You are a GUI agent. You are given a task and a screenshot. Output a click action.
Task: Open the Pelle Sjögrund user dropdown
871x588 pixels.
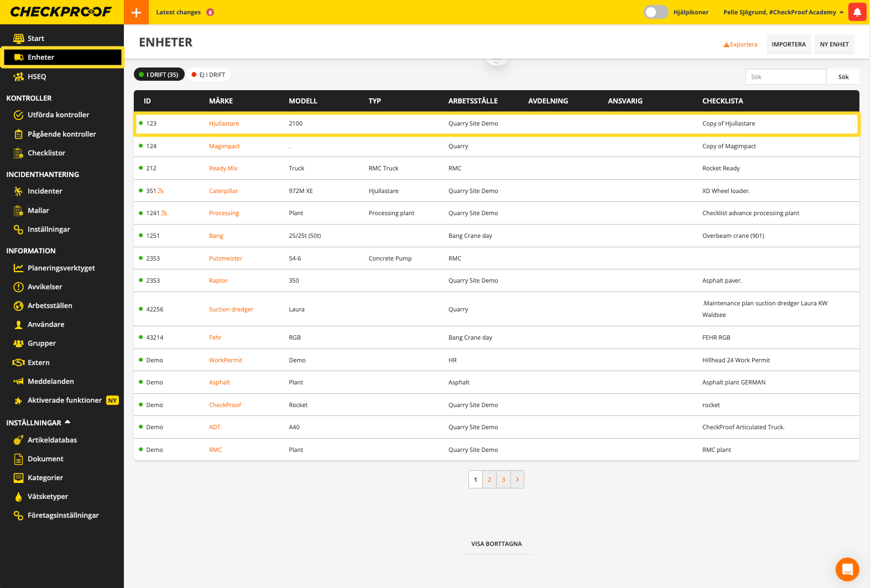[783, 12]
